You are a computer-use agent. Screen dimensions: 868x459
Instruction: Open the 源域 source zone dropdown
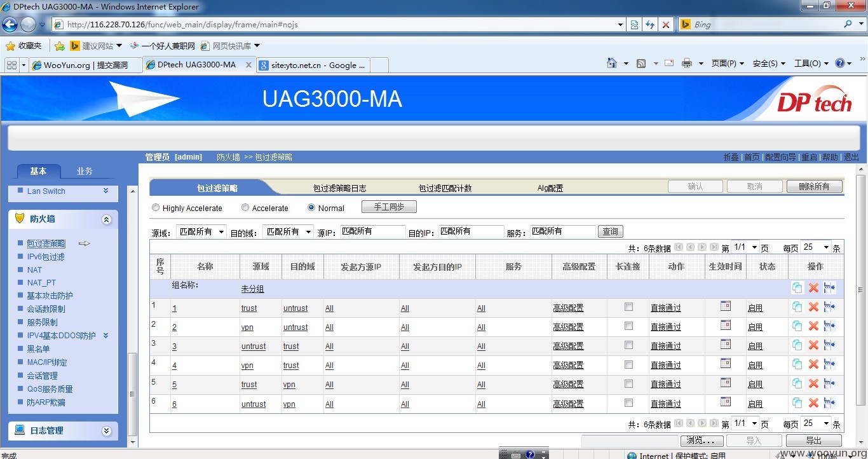(x=201, y=231)
